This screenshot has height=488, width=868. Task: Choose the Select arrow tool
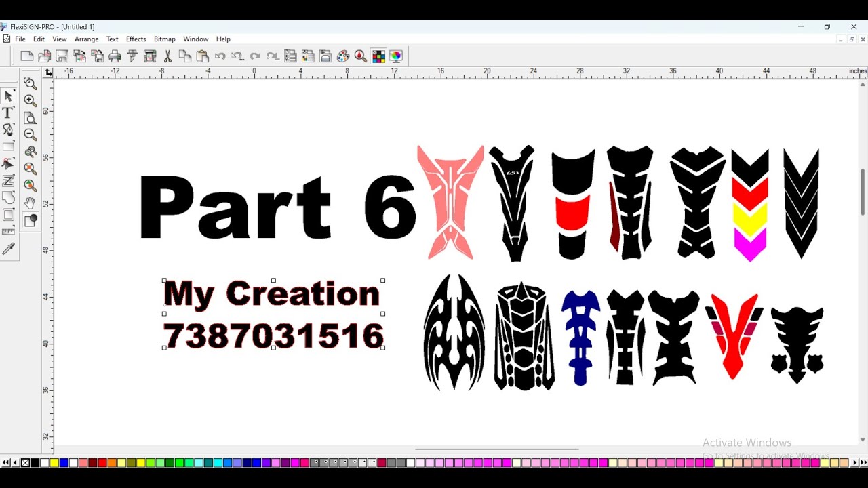pos(9,96)
